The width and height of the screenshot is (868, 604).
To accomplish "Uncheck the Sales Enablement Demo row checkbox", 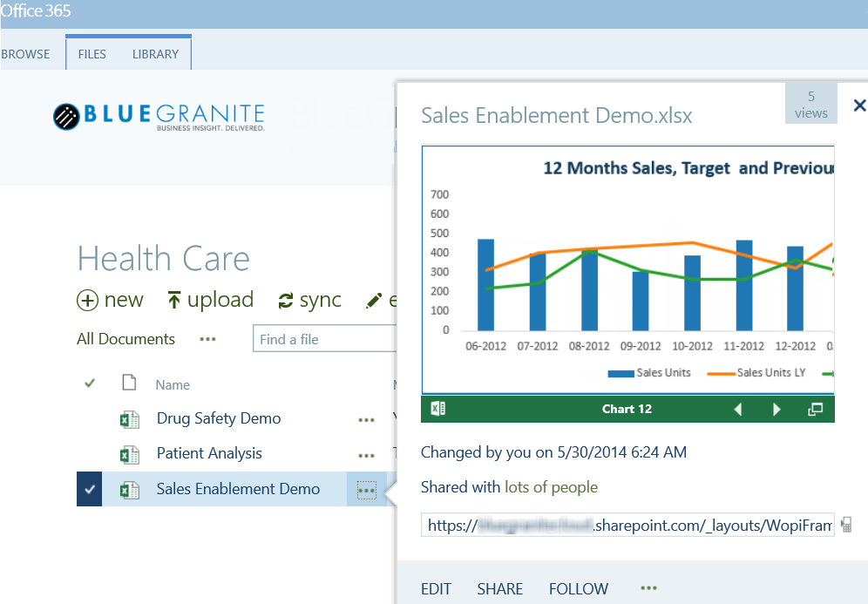I will pos(90,489).
